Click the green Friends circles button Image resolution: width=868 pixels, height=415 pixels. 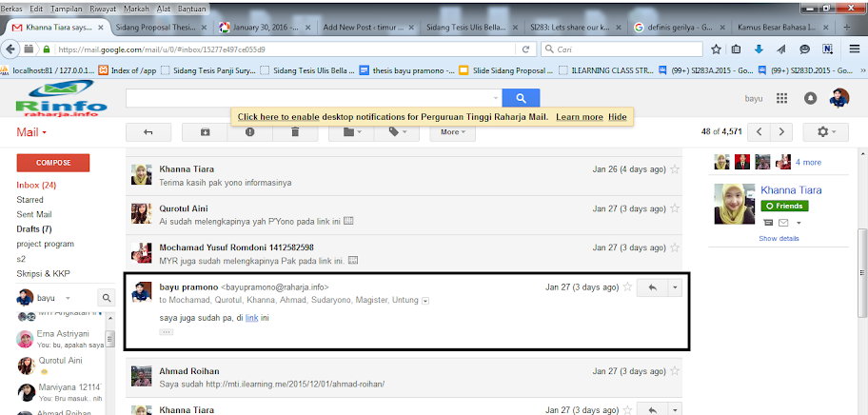tap(784, 206)
